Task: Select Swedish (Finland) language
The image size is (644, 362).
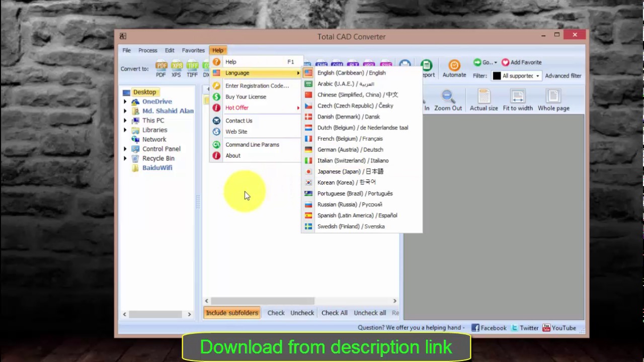Action: [x=361, y=226]
